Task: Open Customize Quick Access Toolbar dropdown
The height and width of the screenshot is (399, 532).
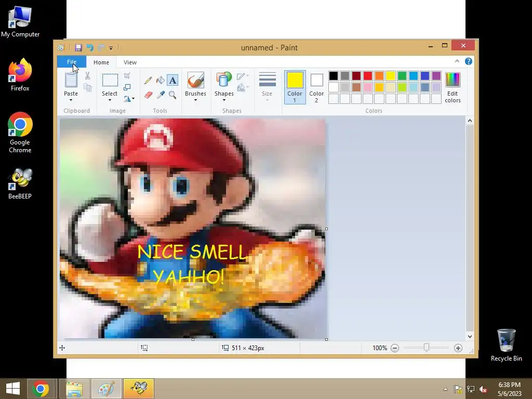Action: click(x=111, y=48)
